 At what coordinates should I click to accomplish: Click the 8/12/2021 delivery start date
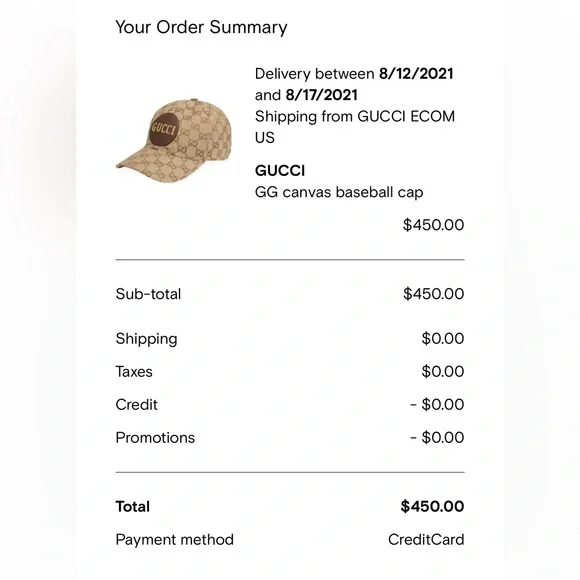pos(416,74)
